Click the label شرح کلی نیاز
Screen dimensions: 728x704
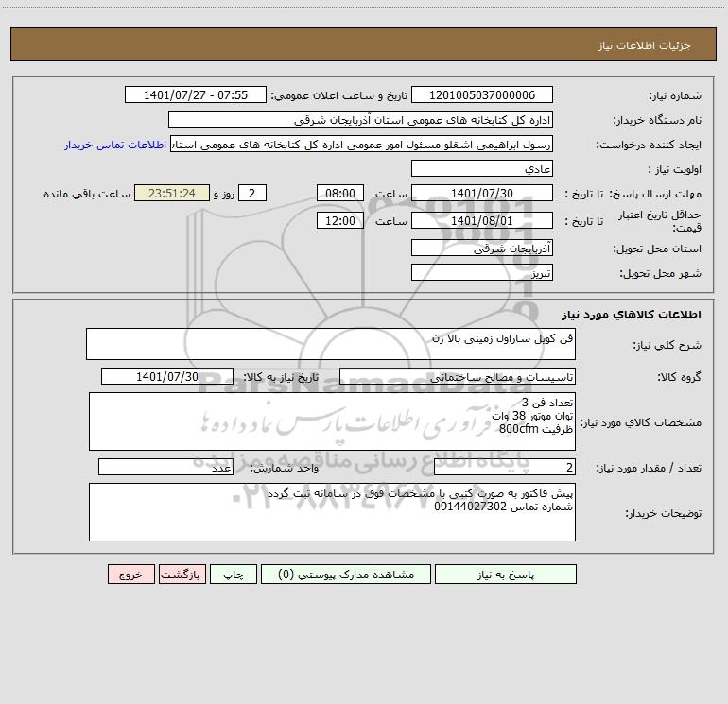pyautogui.click(x=667, y=345)
